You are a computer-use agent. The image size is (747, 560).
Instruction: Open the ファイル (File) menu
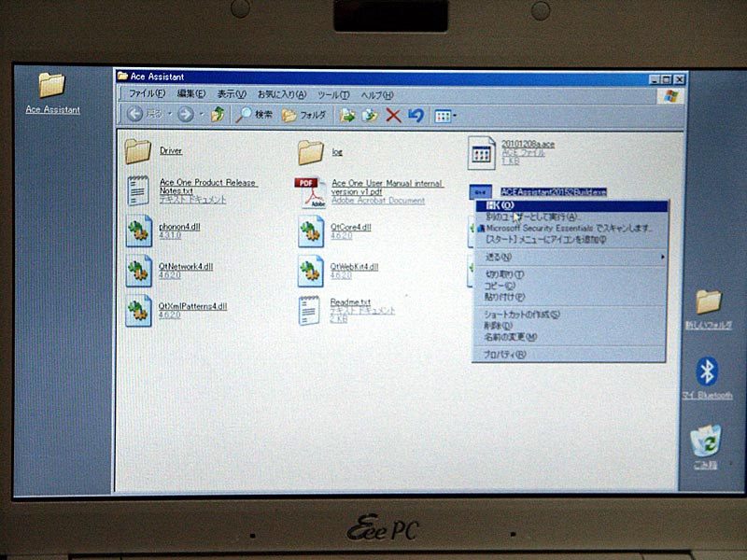pyautogui.click(x=147, y=94)
